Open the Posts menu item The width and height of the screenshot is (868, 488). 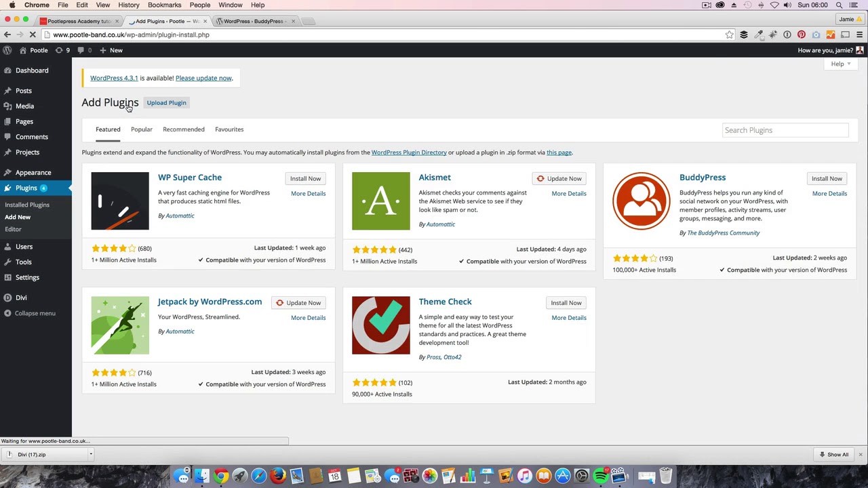tap(24, 91)
